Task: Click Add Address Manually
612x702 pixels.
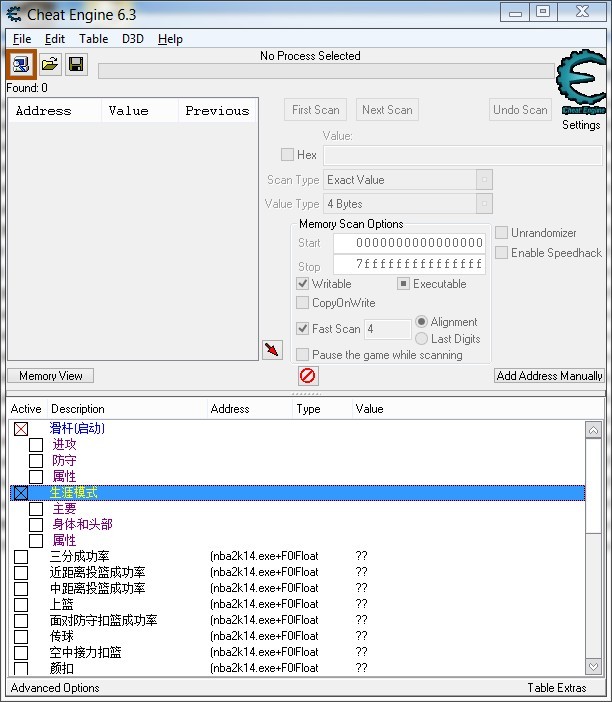Action: click(549, 376)
